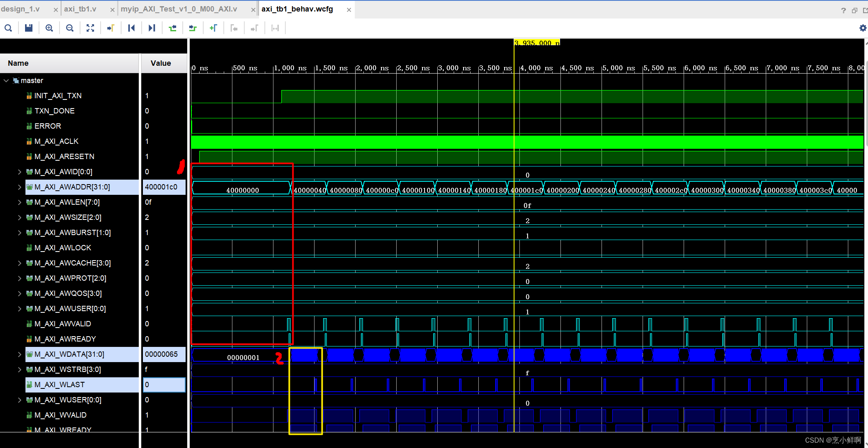The height and width of the screenshot is (448, 868).
Task: Click the swap cursors icon
Action: (275, 28)
